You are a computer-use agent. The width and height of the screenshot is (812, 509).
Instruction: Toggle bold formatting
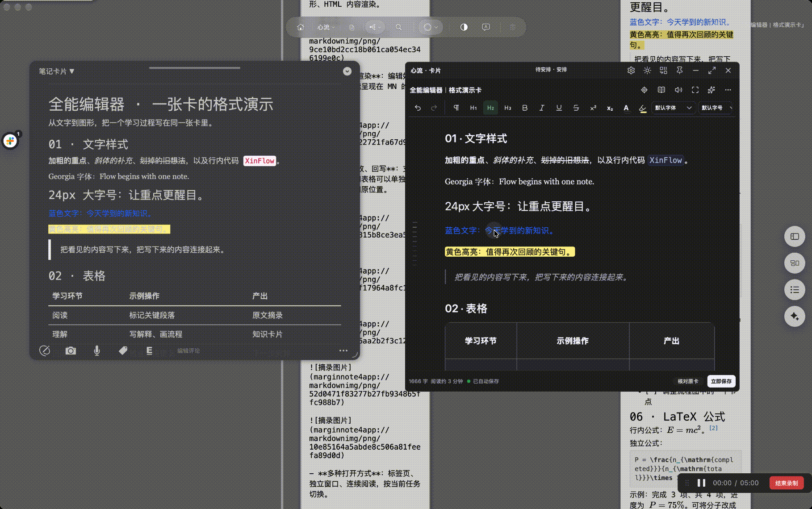point(525,108)
